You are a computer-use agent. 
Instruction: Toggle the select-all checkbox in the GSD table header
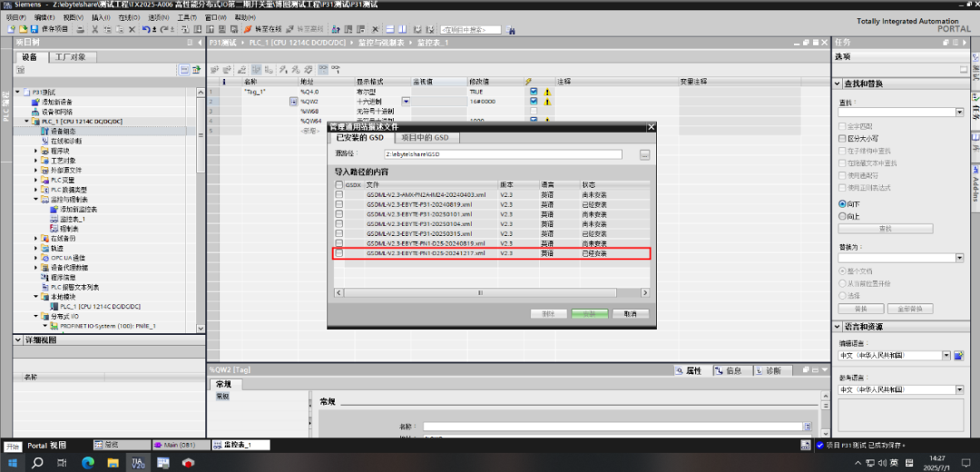point(339,185)
